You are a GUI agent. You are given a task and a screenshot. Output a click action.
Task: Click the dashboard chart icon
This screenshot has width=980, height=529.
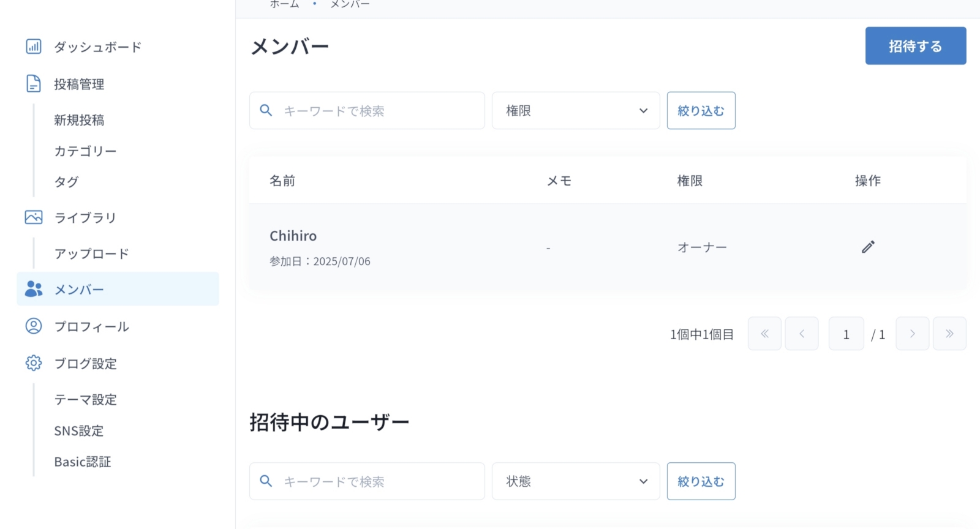click(x=34, y=47)
